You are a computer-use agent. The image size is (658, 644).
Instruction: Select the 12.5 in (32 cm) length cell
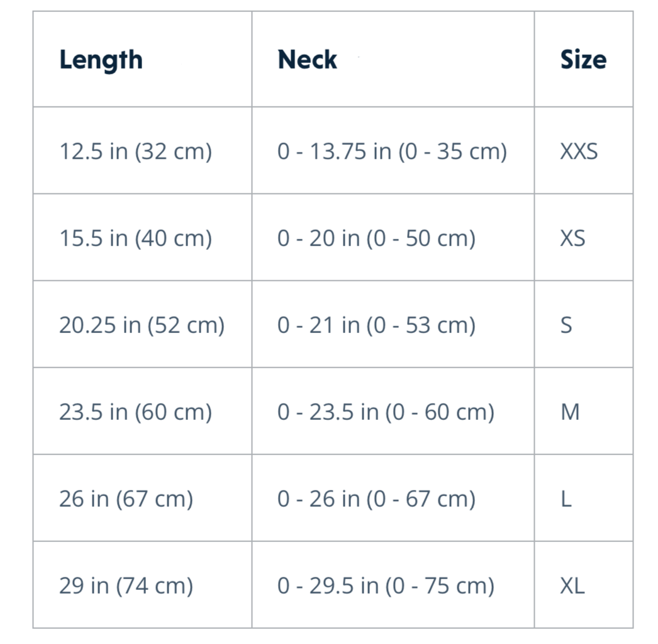coord(135,152)
